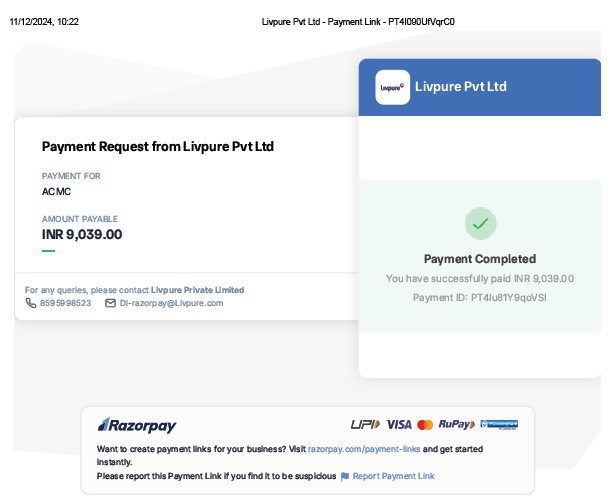Click heading Payment Request from Livpure Pvt Ltd
Viewport: 610px width, 500px height.
tap(158, 147)
